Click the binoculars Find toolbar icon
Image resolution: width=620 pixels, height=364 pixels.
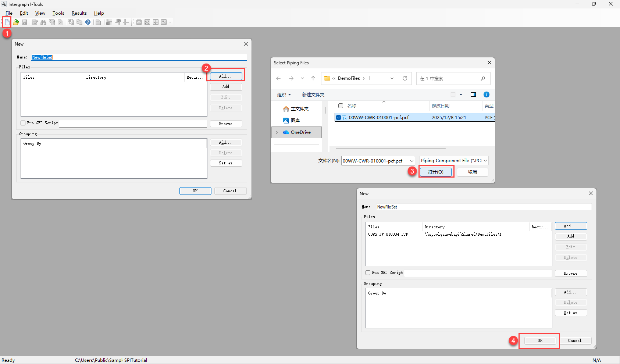[43, 22]
